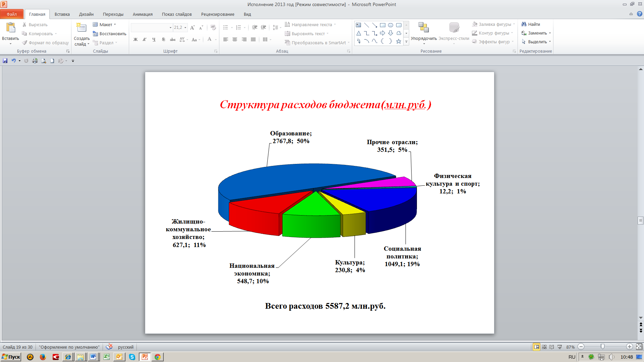Screen dimensions: 644x362
Task: Toggle italic formatting К
Action: pos(145,40)
